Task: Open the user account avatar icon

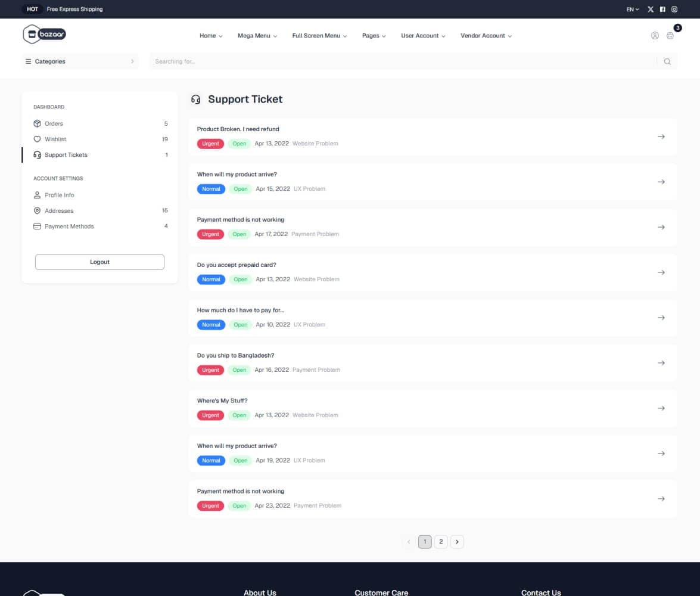Action: pos(654,36)
